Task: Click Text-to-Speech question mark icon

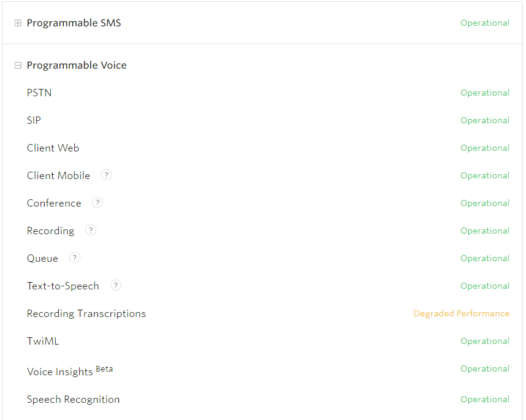Action: [x=116, y=286]
